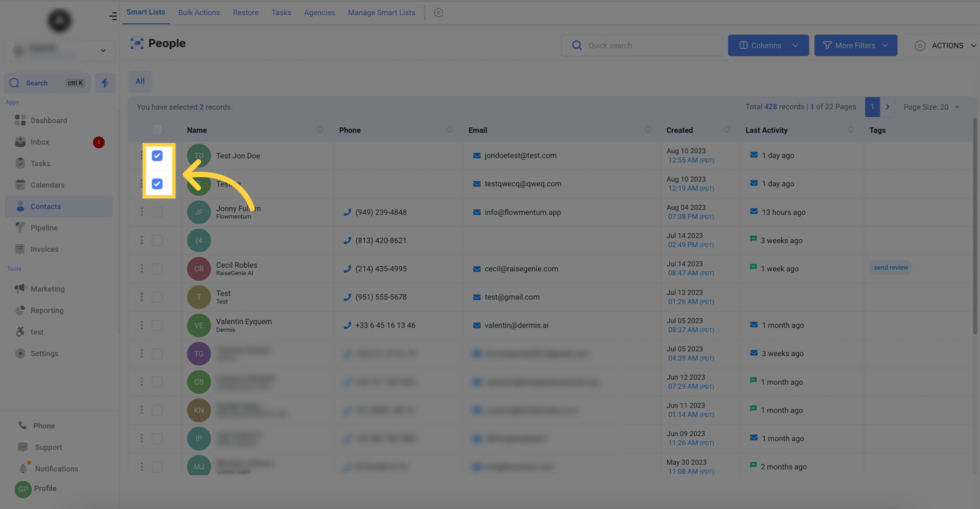Sort by the Phone column arrows
Screen dimensions: 980x509
click(450, 129)
